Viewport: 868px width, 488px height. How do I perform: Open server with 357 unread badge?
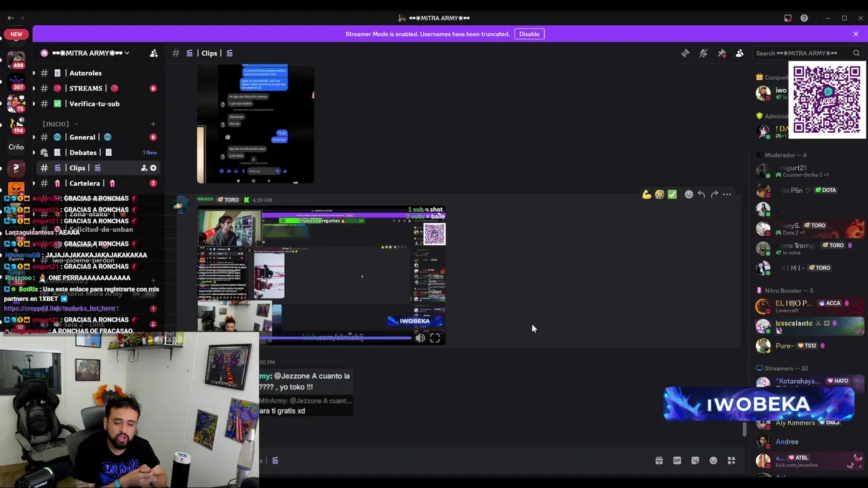tap(16, 82)
